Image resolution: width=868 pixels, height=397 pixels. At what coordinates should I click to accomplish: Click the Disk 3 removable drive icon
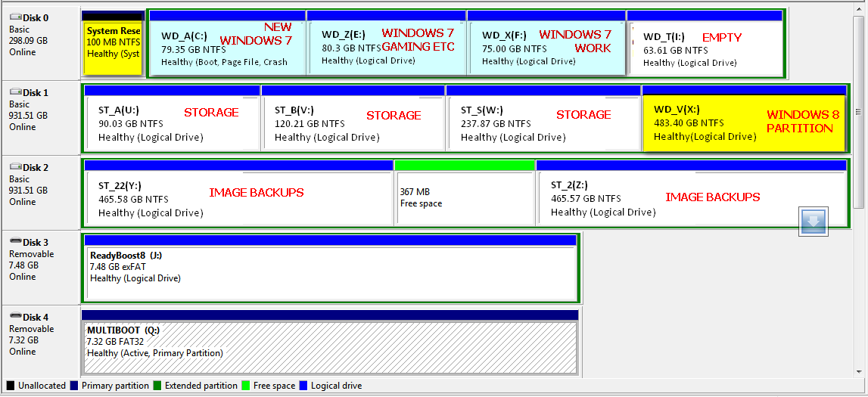(x=15, y=242)
